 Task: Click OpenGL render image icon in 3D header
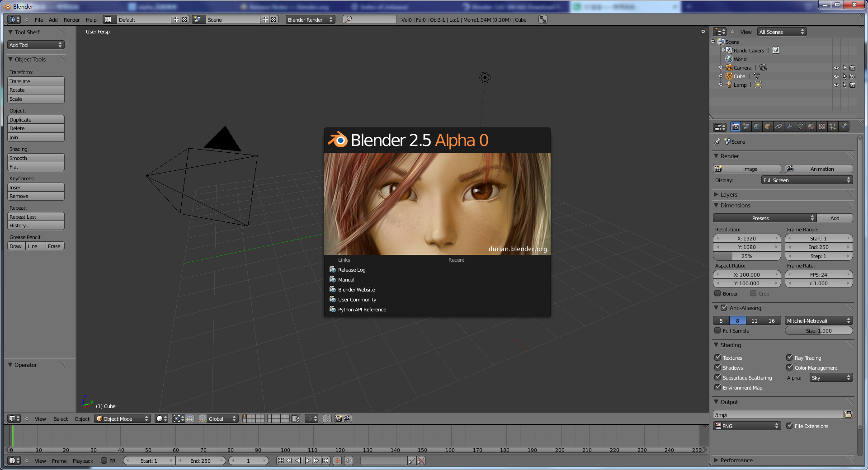[x=338, y=418]
